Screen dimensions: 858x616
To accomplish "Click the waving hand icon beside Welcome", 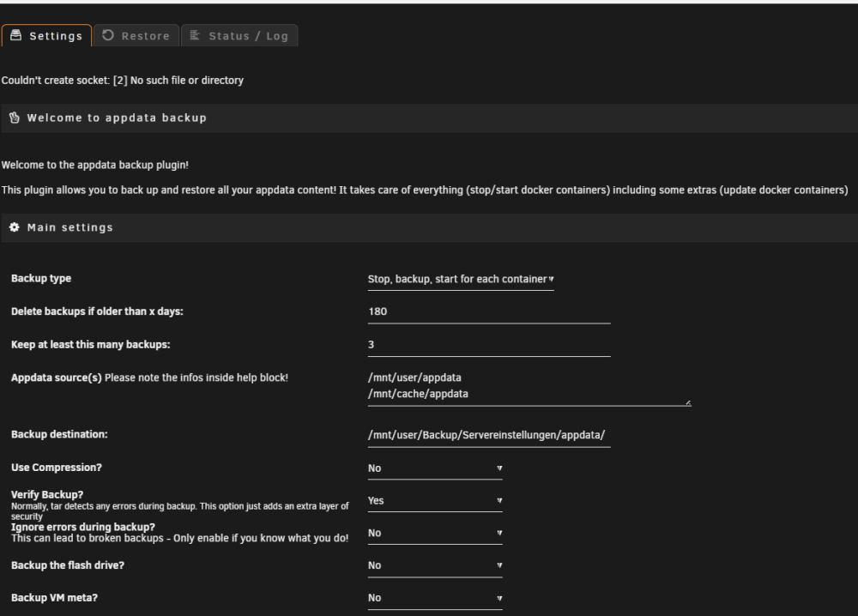I will pos(15,118).
